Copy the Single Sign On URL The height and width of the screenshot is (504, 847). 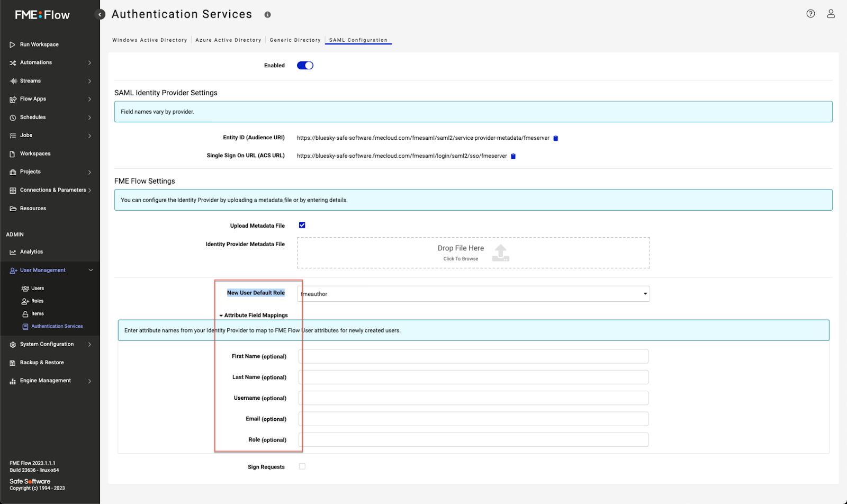(513, 156)
